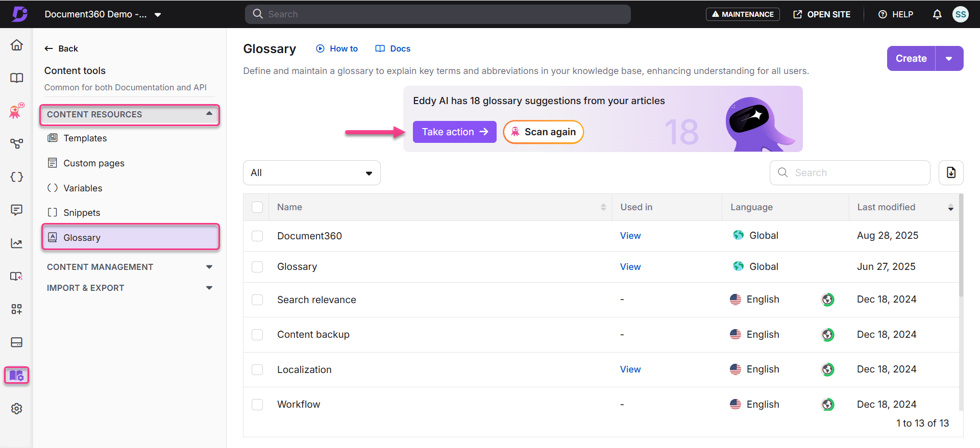Click the glossary table vertical scrollbar
This screenshot has width=980, height=448.
coord(961,245)
